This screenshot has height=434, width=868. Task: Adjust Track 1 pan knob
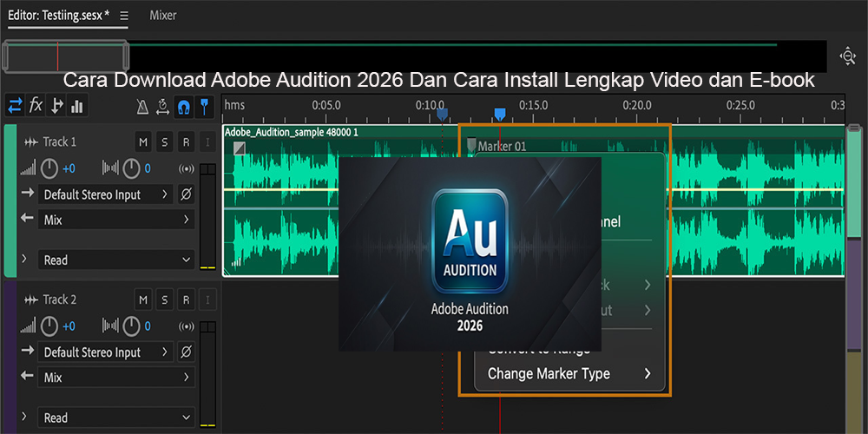tap(131, 169)
